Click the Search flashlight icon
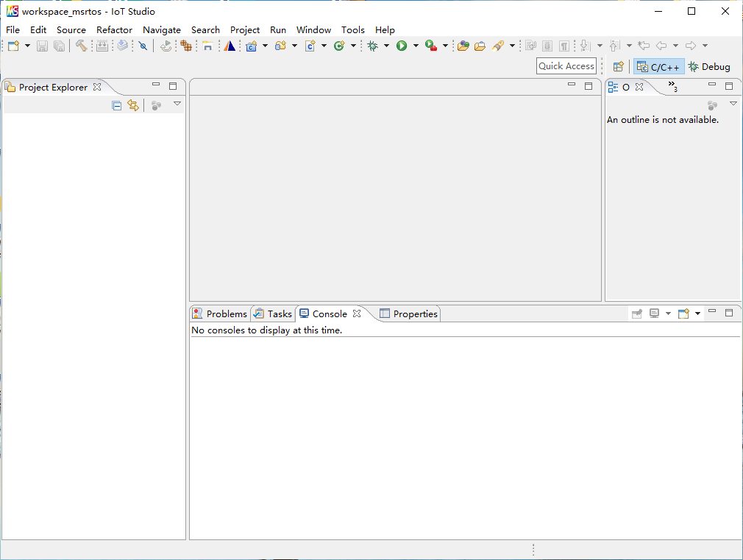This screenshot has width=743, height=560. click(498, 46)
